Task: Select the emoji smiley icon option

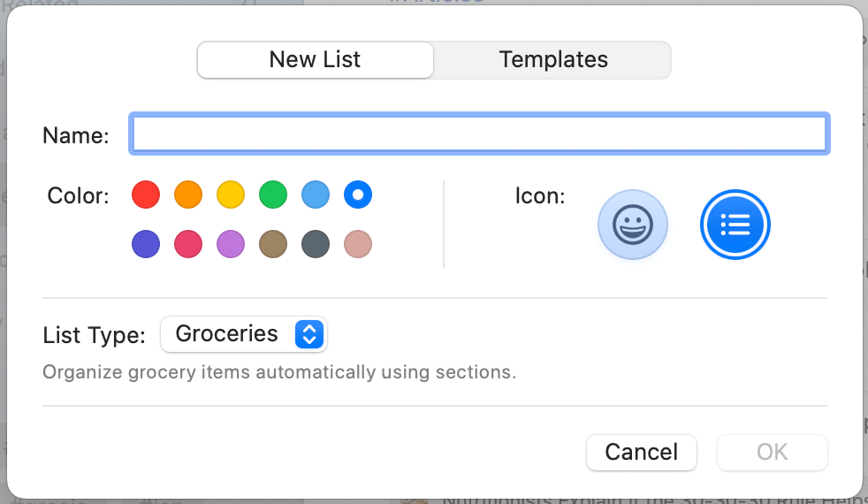Action: (x=633, y=225)
